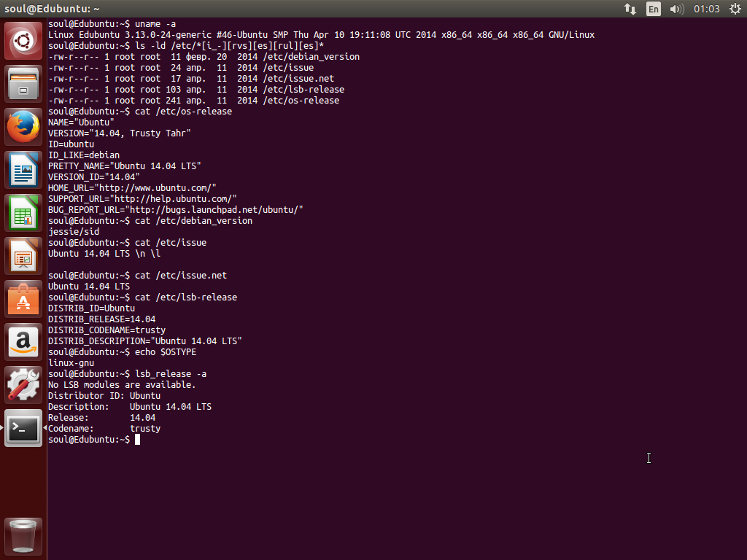Click the /etc/debian_version file name in listing
Image resolution: width=747 pixels, height=560 pixels.
pos(311,57)
